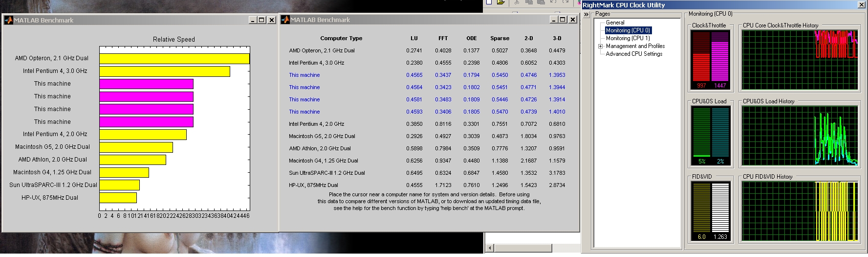
Task: Minimize the Relative Speed MATLAB Benchmark window
Action: point(253,20)
